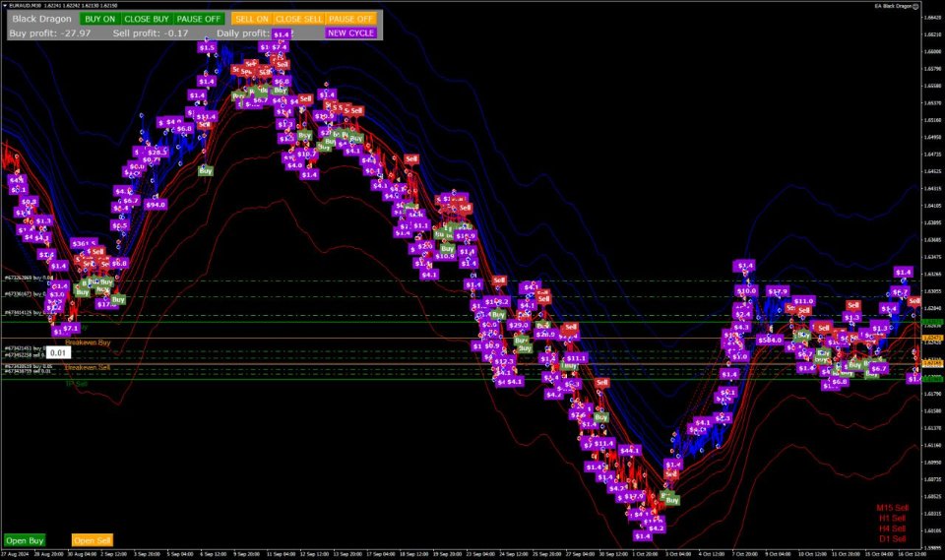Click the Sell profit: -0.17 readout
945x560 pixels.
[151, 33]
